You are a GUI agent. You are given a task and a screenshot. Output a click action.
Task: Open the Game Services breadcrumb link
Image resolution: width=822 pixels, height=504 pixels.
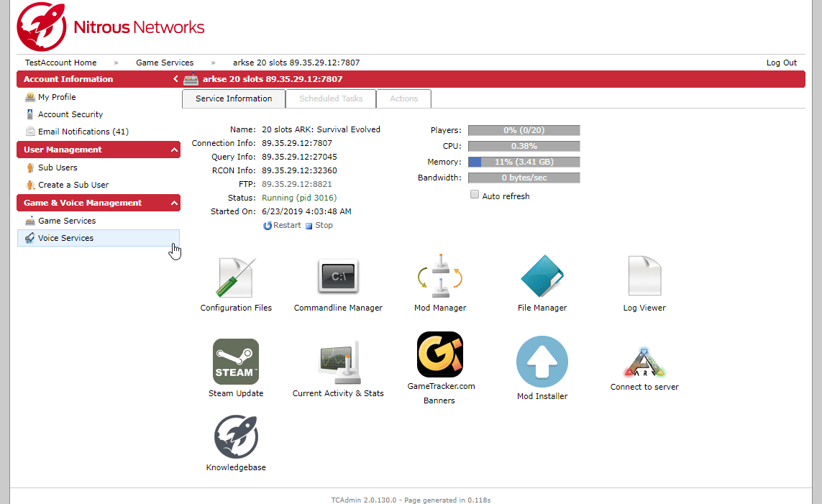click(165, 63)
